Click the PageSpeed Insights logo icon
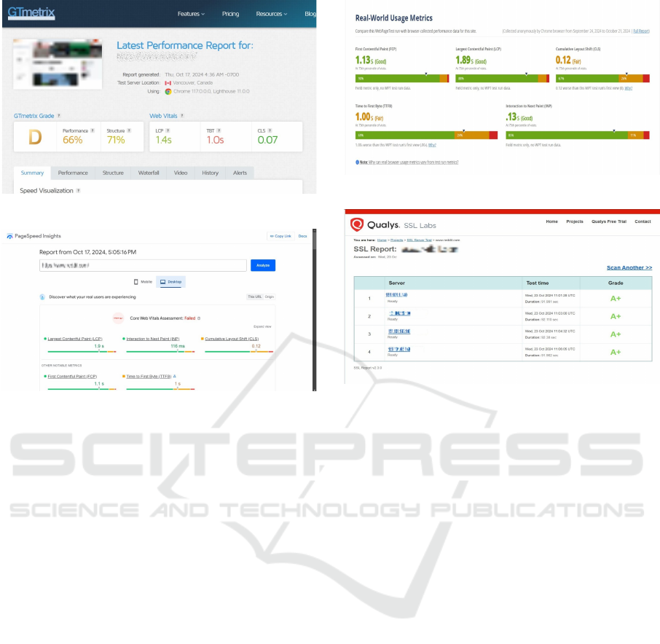The image size is (660, 644). [x=9, y=236]
